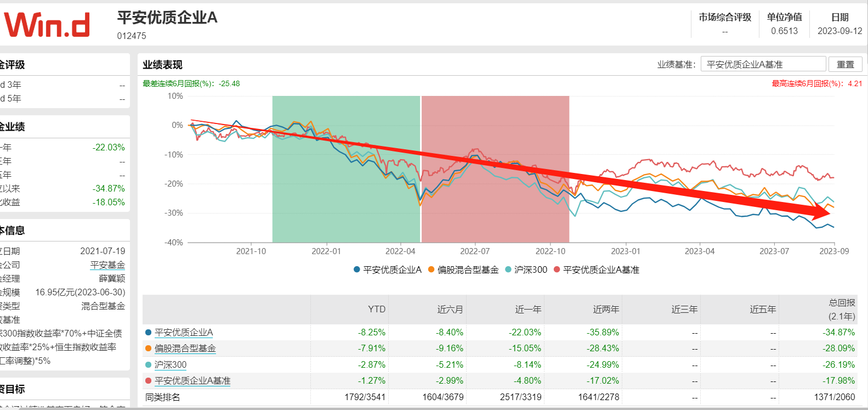Click the 重置 button
The width and height of the screenshot is (868, 410).
[x=845, y=64]
